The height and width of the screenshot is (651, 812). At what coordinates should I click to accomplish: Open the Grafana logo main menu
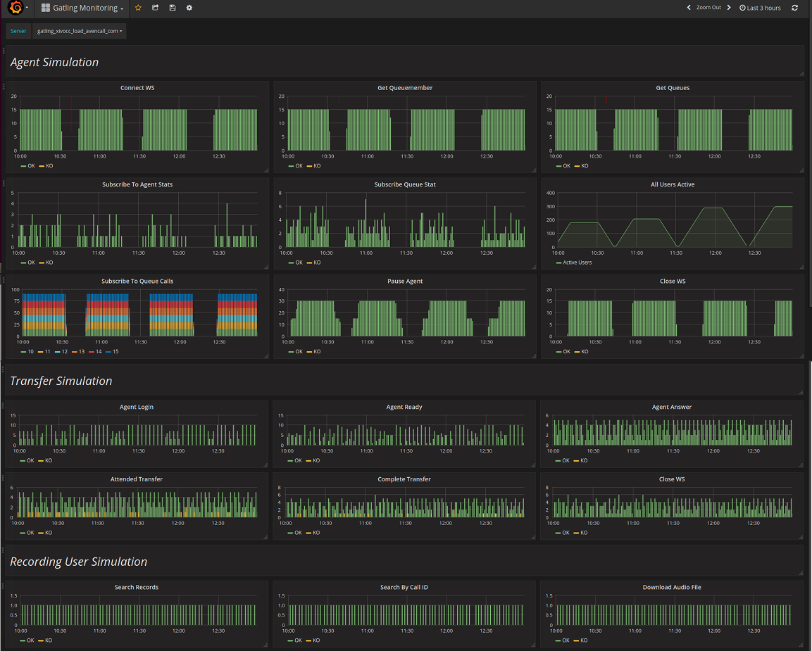tap(15, 8)
